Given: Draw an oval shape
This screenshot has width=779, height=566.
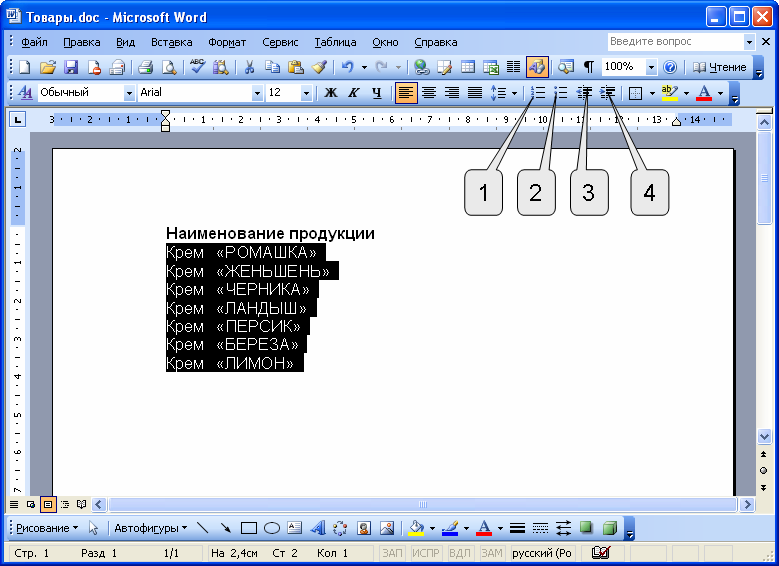Looking at the screenshot, I should coord(272,528).
